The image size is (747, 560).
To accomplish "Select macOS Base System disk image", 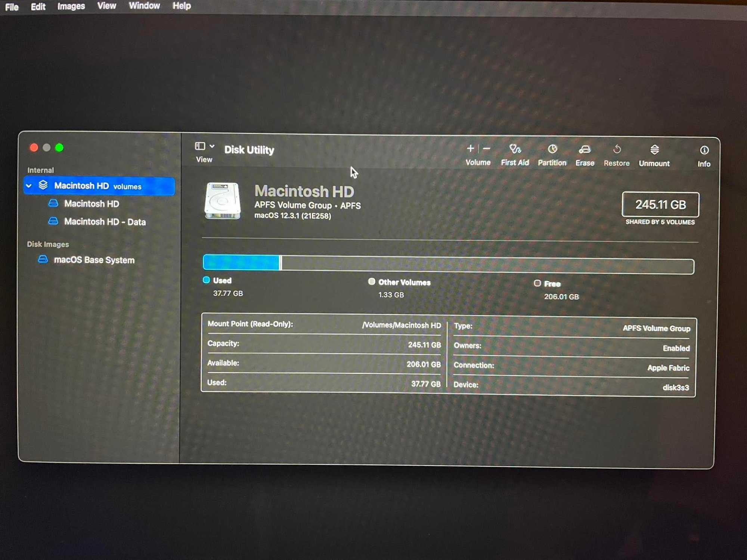I will click(x=94, y=260).
